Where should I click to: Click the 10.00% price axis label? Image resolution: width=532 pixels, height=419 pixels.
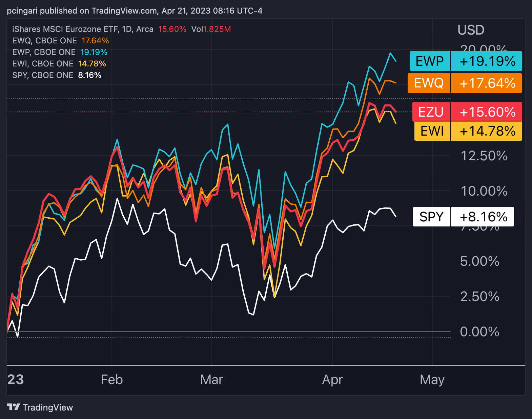[484, 191]
